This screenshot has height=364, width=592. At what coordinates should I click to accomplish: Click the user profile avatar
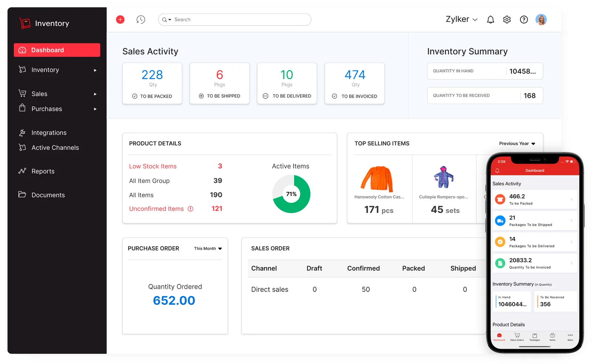[541, 20]
